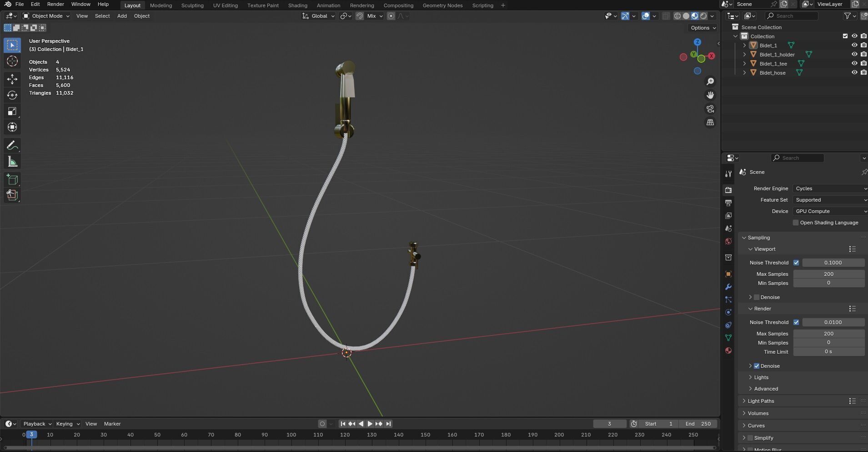Activate the Scale tool

(x=12, y=111)
